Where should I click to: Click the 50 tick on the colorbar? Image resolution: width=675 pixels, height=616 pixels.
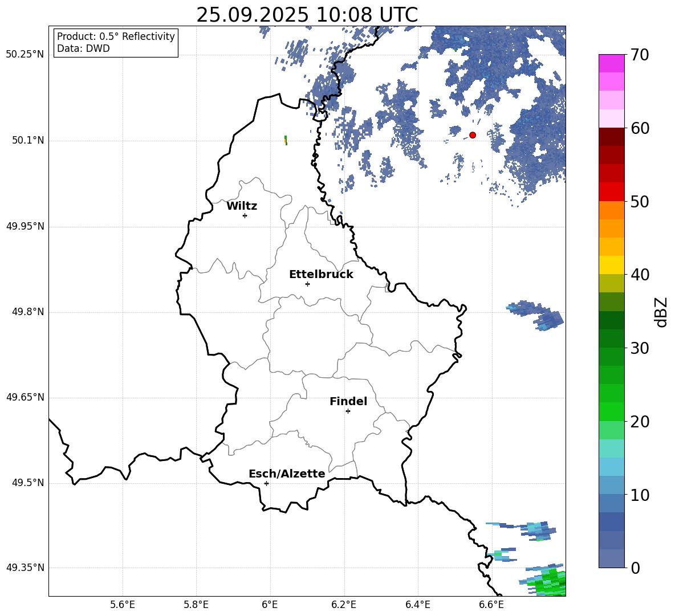(640, 202)
